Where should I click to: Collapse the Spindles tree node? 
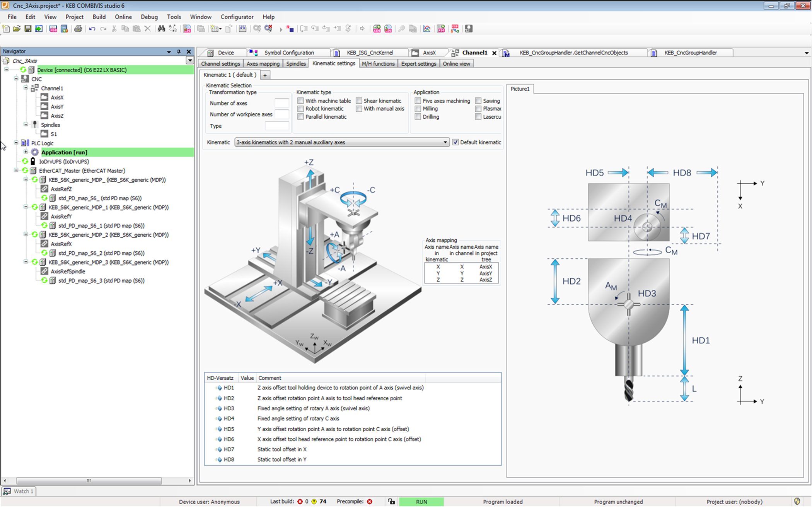pos(26,125)
